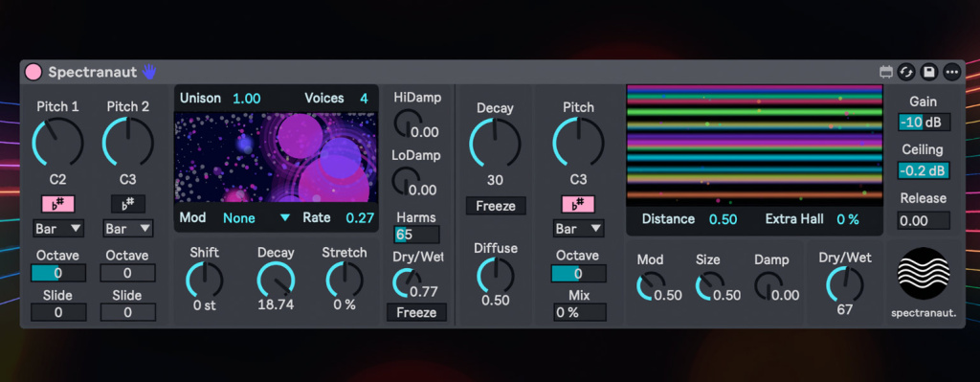Toggle the dark sharp/flat button under Pitch 2

point(128,204)
